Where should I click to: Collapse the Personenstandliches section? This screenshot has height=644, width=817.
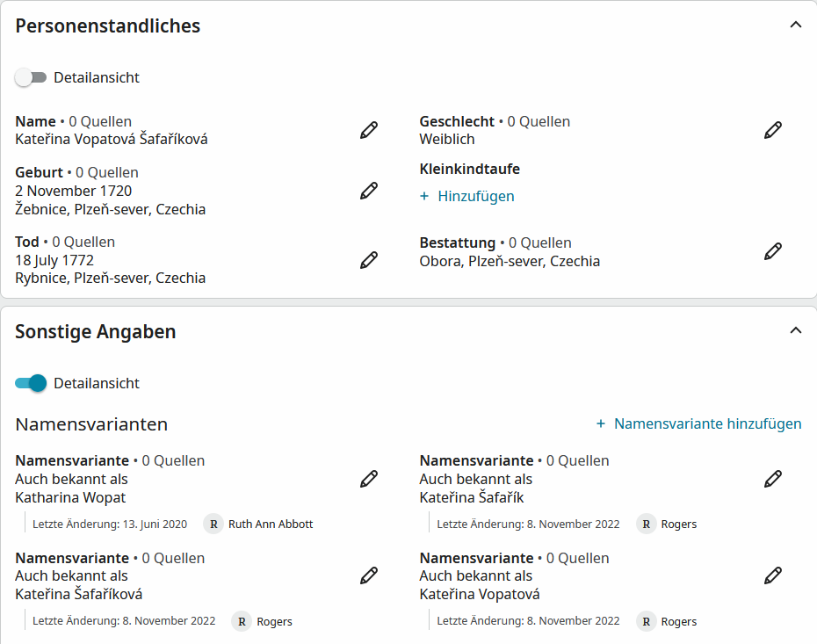point(796,25)
